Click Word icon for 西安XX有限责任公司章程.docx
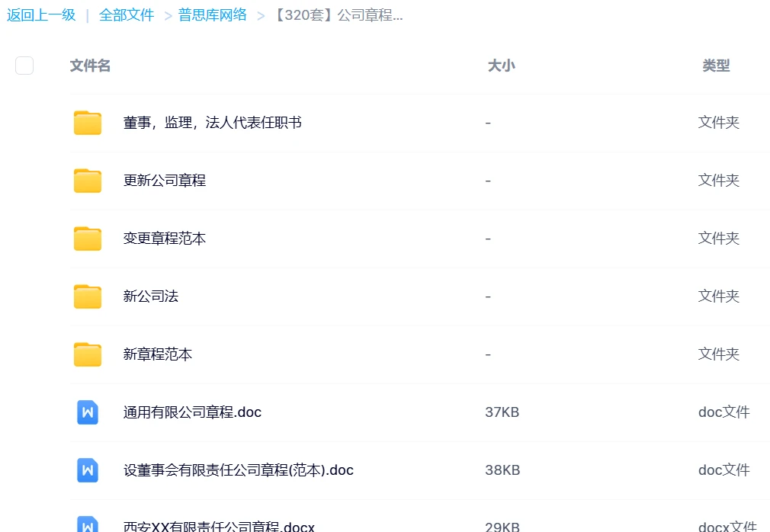Screen dimensions: 770x532 click(x=88, y=524)
